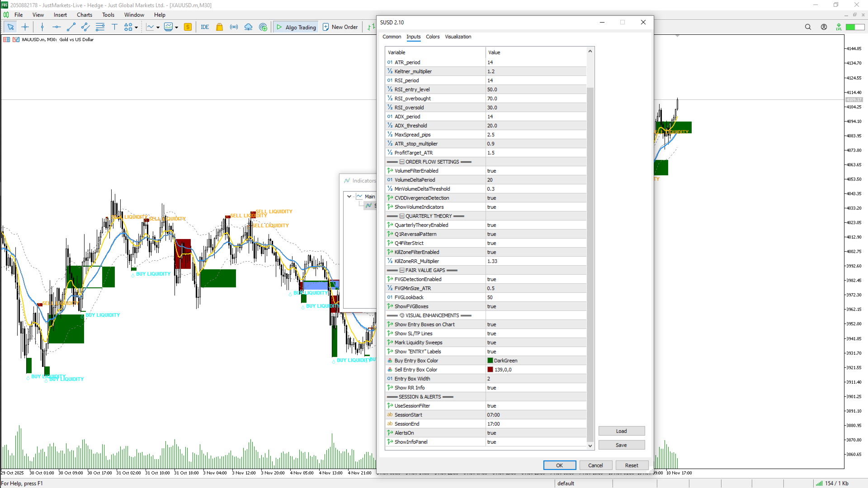Toggle the VolumeFilterEnabled value
868x488 pixels.
(x=536, y=171)
